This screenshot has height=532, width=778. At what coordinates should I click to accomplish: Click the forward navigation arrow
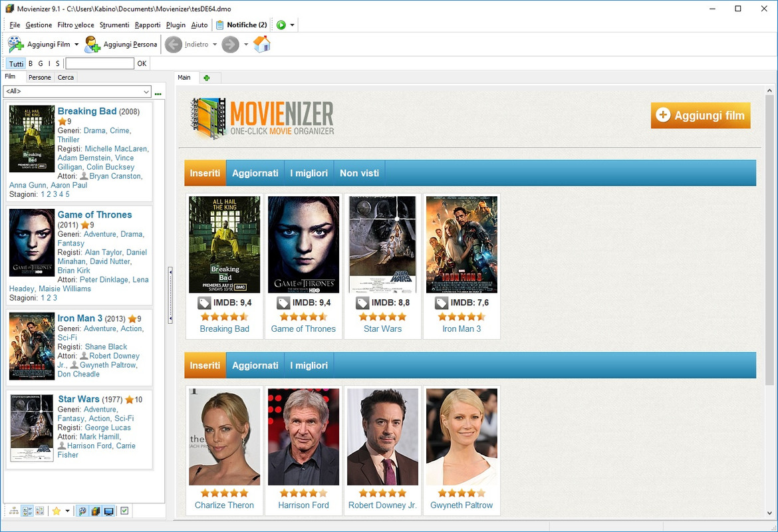pos(229,44)
